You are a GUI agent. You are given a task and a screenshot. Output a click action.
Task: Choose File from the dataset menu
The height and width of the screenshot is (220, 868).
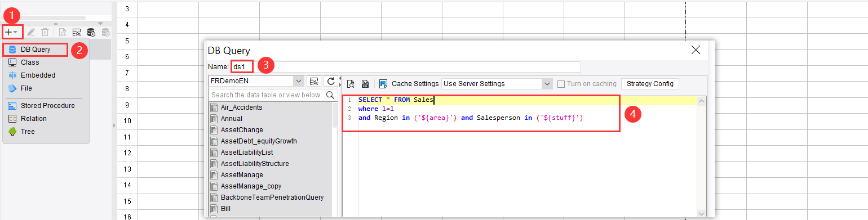tap(26, 88)
